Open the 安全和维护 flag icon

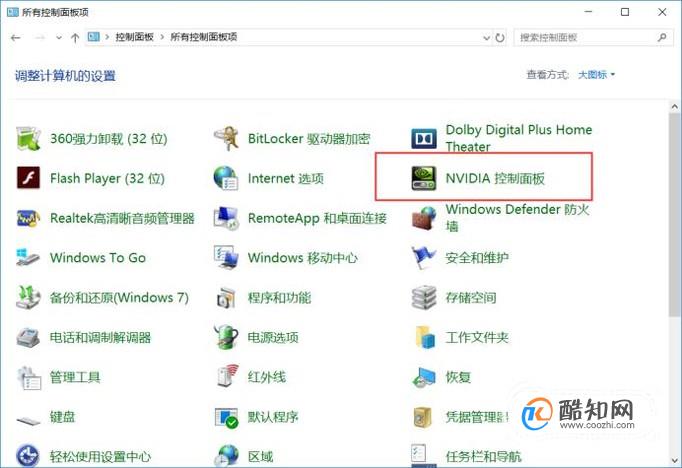coord(424,257)
